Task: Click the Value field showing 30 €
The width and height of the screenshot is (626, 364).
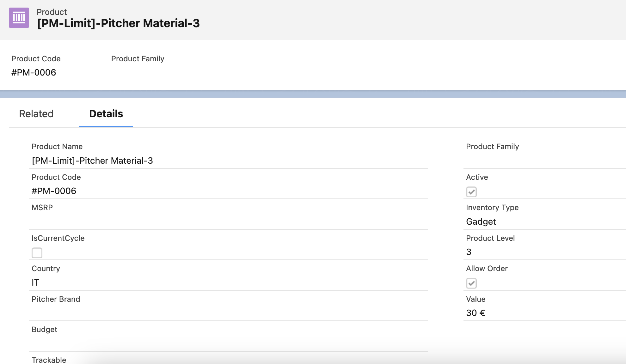Action: point(476,313)
